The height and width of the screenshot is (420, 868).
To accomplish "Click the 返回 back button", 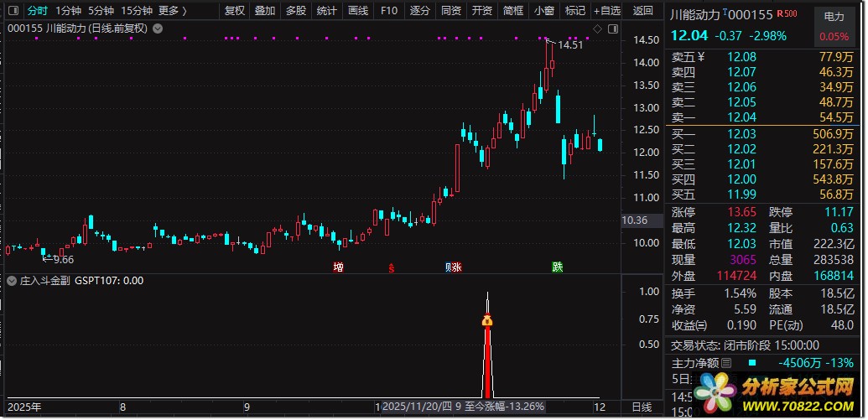I will (x=642, y=11).
